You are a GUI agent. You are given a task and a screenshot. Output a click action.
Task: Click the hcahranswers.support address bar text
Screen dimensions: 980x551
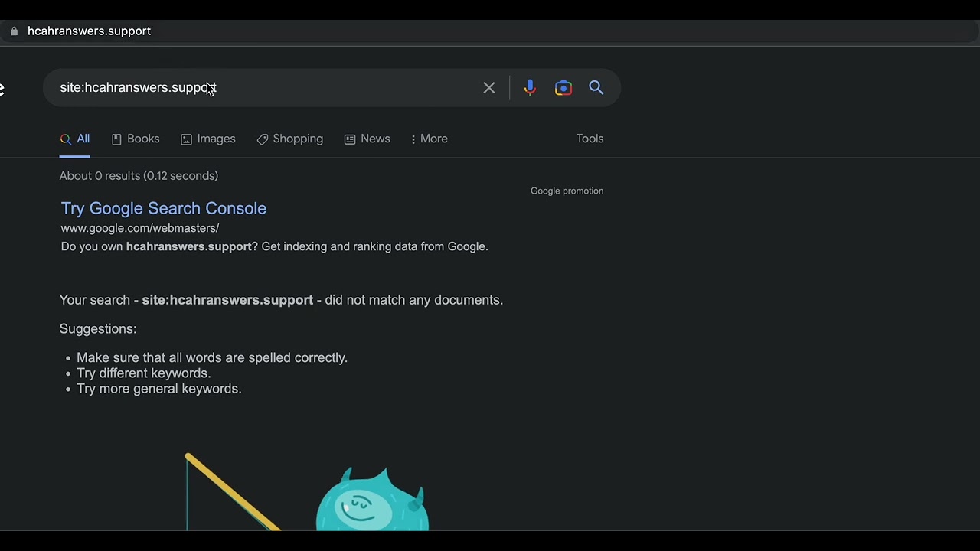[89, 31]
